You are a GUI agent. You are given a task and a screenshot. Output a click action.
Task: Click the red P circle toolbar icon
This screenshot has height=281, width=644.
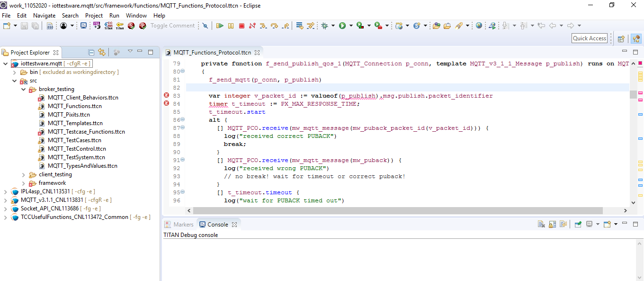143,26
